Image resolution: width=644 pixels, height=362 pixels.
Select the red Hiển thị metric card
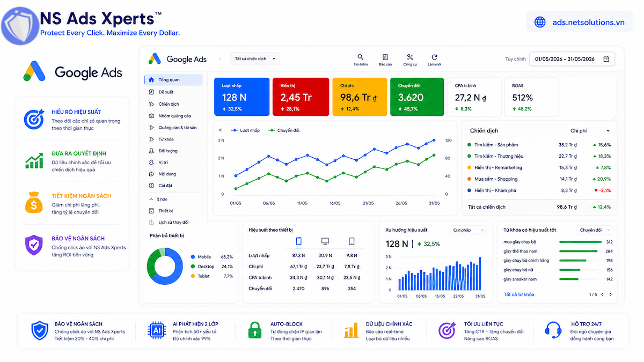tap(301, 97)
